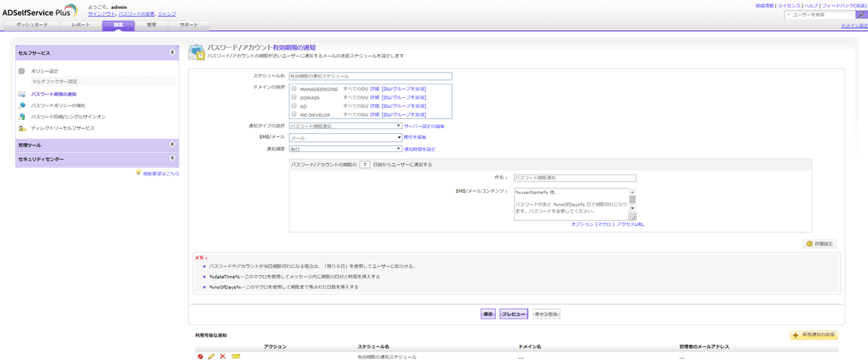The height and width of the screenshot is (363, 868).
Task: Click the red disable icon in action row
Action: point(200,357)
